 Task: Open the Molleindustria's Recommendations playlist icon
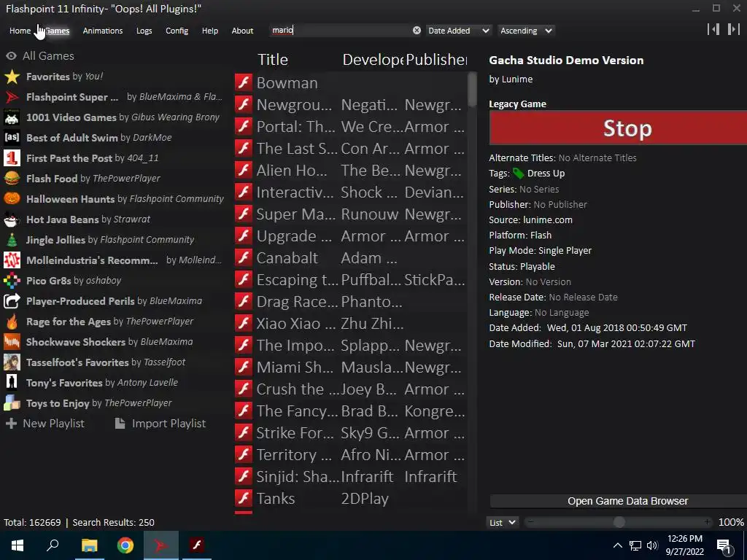[x=12, y=260]
